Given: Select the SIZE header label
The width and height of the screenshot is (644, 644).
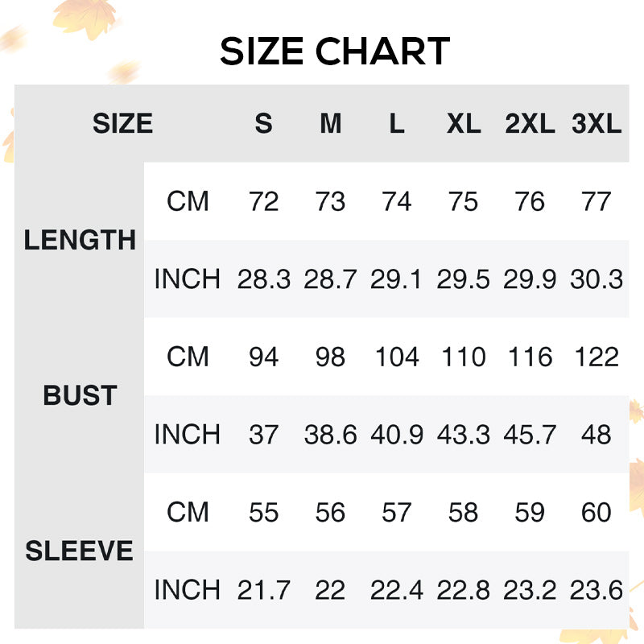Looking at the screenshot, I should click(x=122, y=124).
